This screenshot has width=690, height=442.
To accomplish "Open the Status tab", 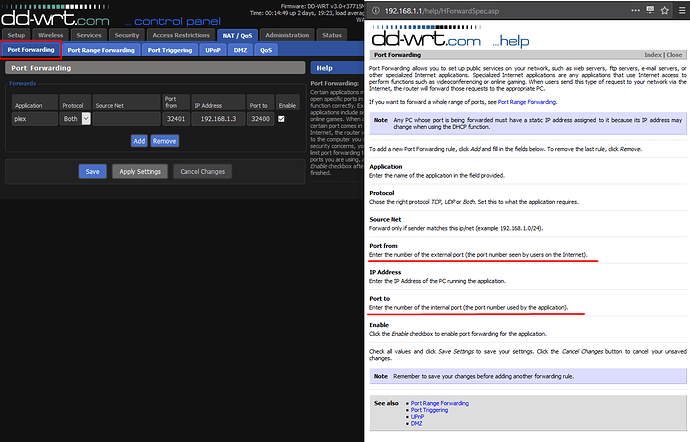I will 332,35.
